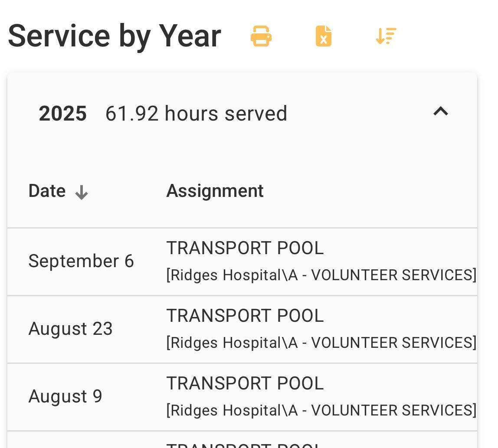The width and height of the screenshot is (498, 448).
Task: Click Ridges Hospital location under September 6
Action: pyautogui.click(x=321, y=275)
